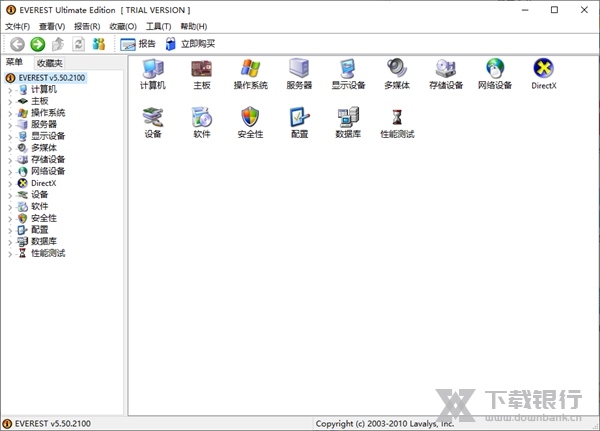Open the 数据库 (Database) icon in main panel
This screenshot has height=431, width=600.
348,118
